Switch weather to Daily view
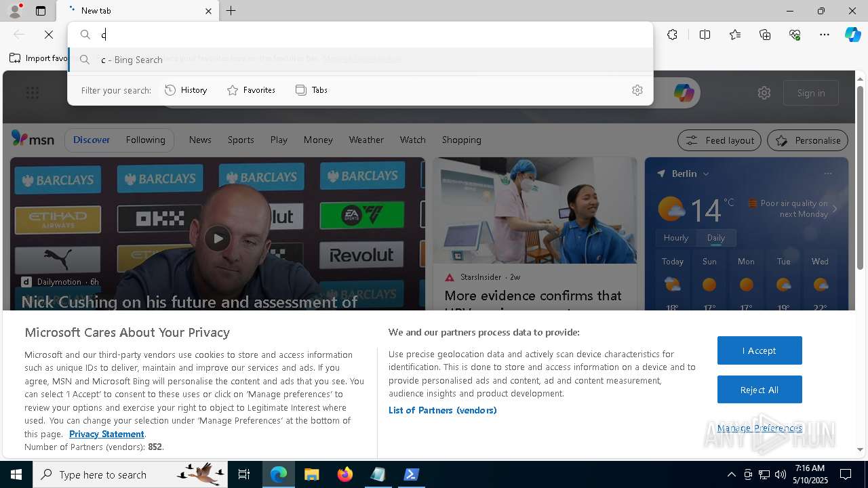The image size is (868, 488). tap(716, 238)
